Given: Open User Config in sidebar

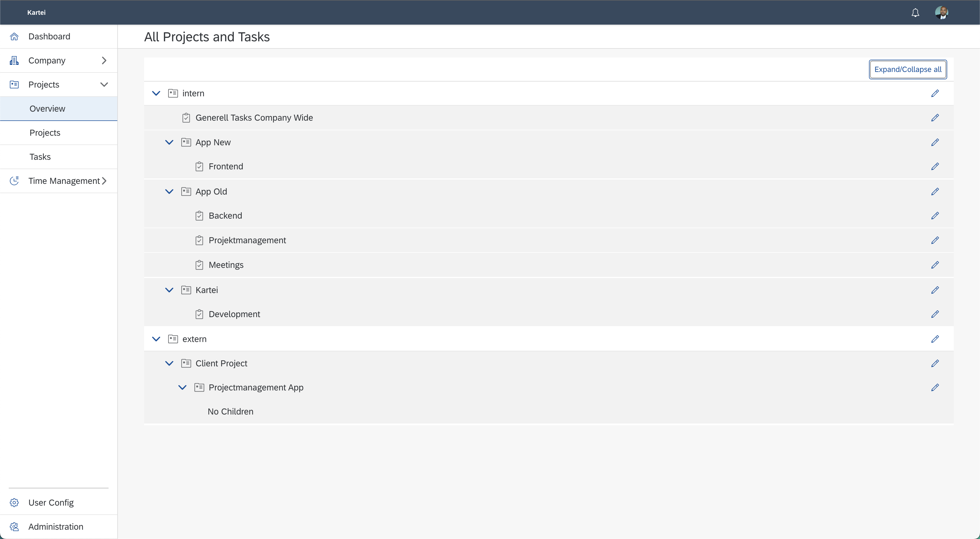Looking at the screenshot, I should 59,502.
